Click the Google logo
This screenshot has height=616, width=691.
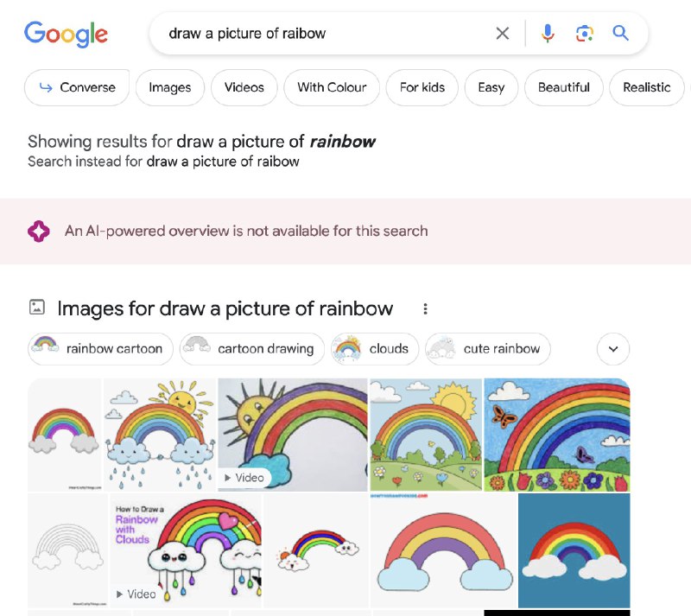tap(66, 34)
